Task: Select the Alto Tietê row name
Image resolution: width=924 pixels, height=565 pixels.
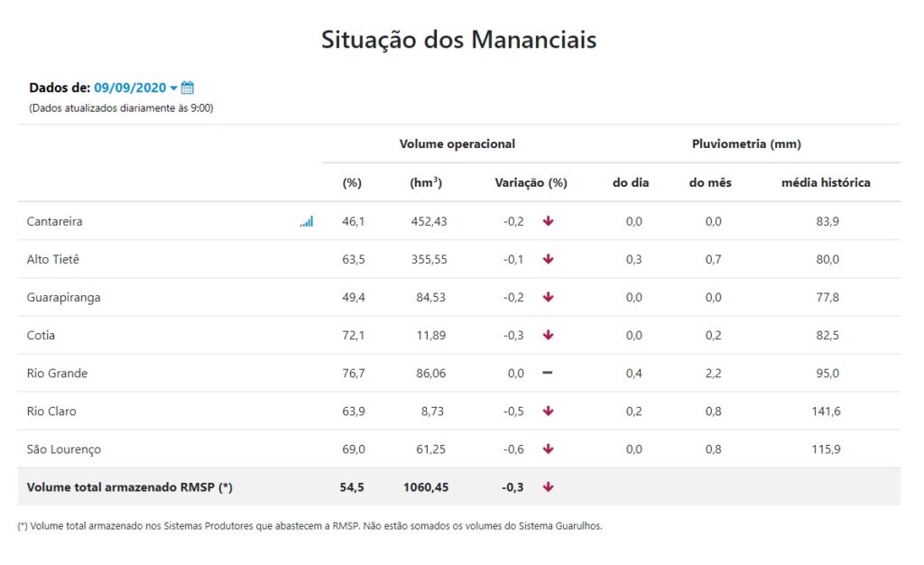Action: (53, 259)
